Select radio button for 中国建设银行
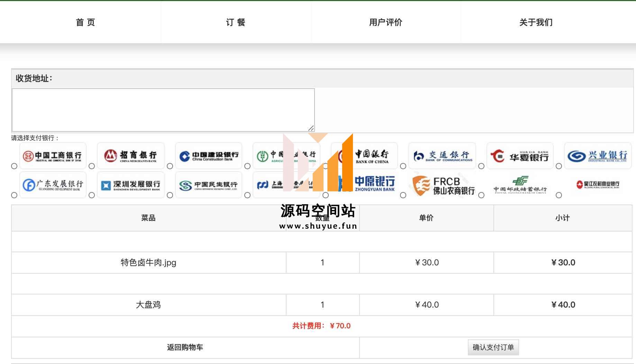The height and width of the screenshot is (364, 636). tap(170, 166)
